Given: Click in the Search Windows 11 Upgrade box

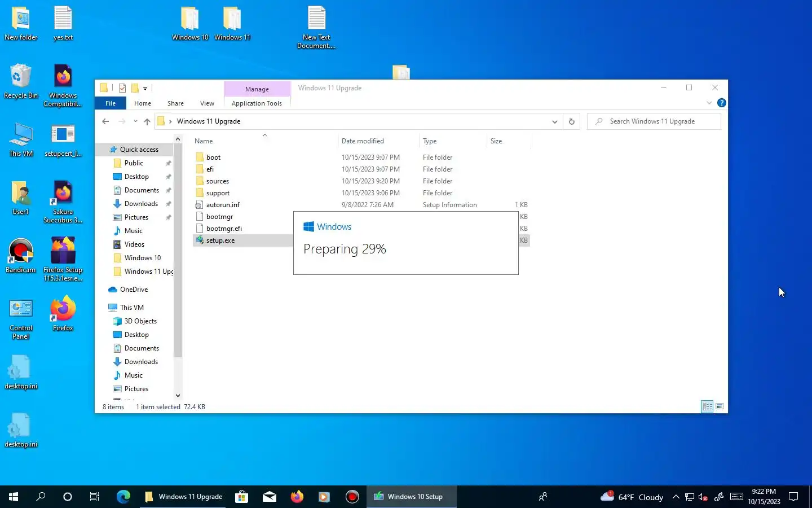Looking at the screenshot, I should coord(654,121).
